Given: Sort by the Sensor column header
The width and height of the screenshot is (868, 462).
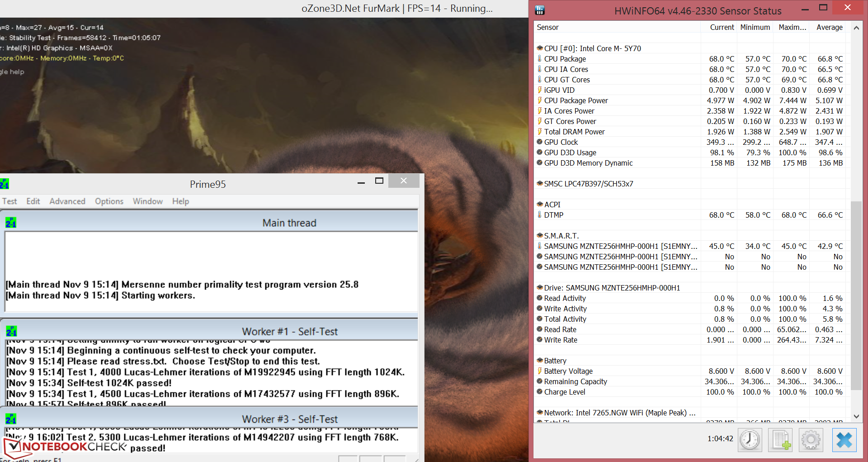Looking at the screenshot, I should tap(617, 27).
